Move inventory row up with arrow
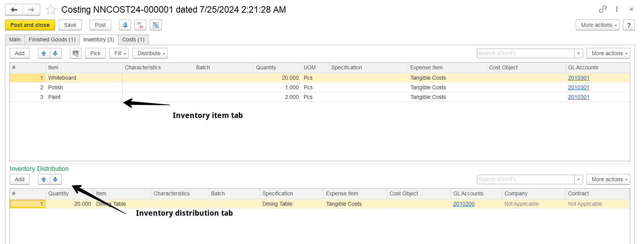Screen dimensions: 644x244 44,53
